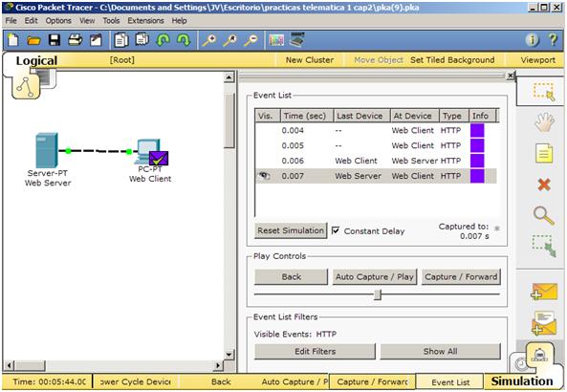Click the Paste toolbar icon
The height and width of the screenshot is (392, 567).
coord(142,39)
